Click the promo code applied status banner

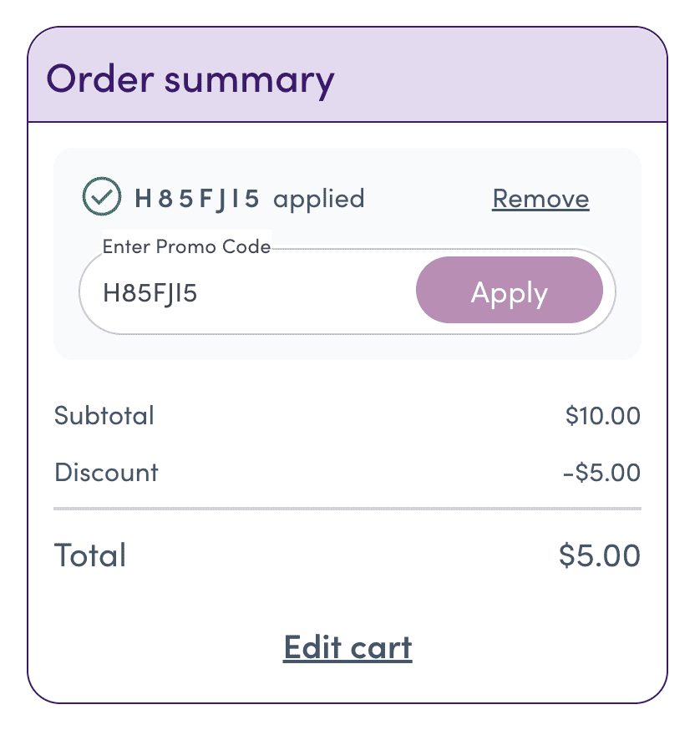pyautogui.click(x=347, y=199)
